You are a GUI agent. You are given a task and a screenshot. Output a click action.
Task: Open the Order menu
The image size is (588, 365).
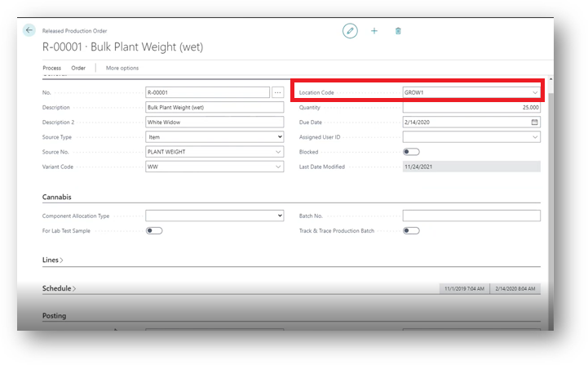point(78,68)
